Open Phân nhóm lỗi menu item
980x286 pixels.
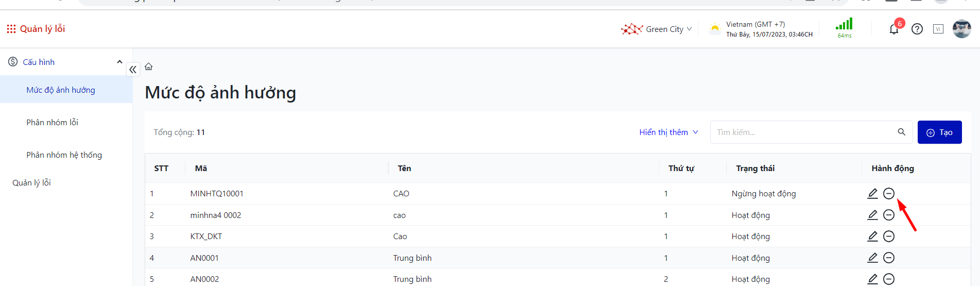point(53,123)
